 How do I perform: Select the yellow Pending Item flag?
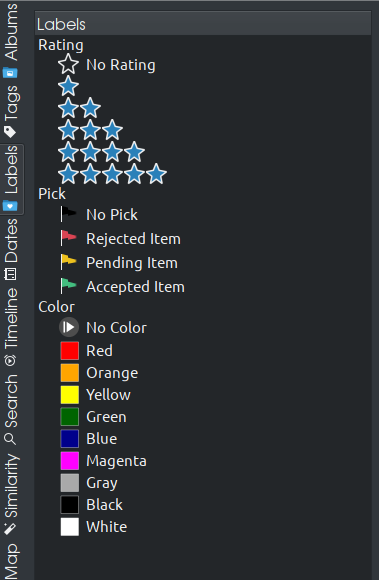tap(68, 262)
